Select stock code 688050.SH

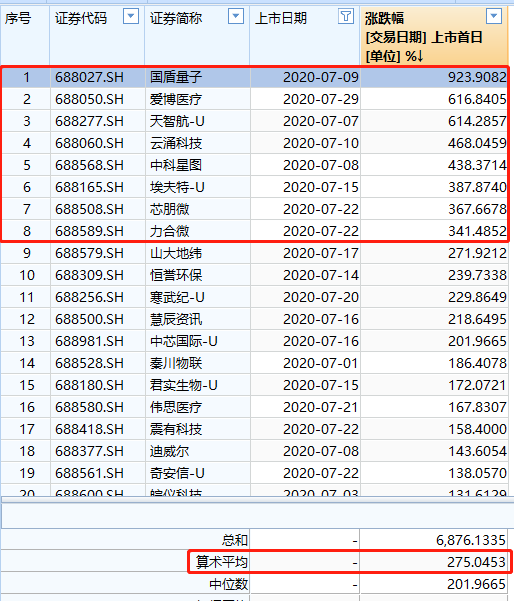pyautogui.click(x=89, y=99)
